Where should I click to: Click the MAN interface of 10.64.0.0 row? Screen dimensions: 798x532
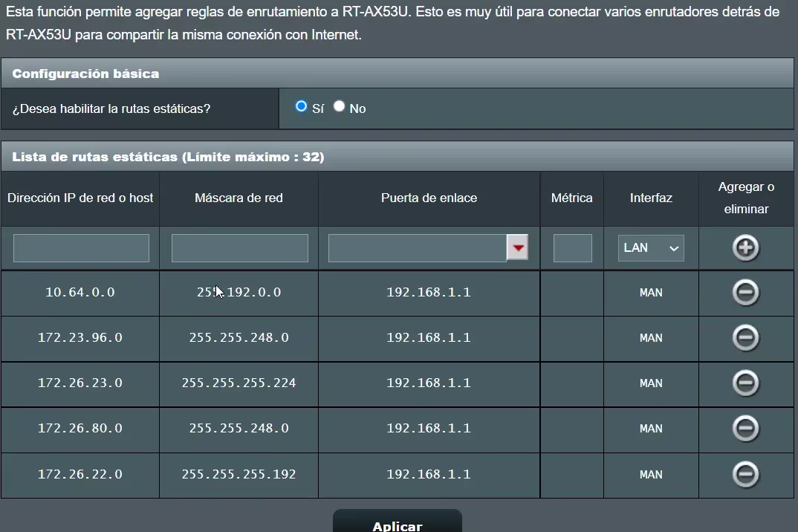(x=651, y=293)
